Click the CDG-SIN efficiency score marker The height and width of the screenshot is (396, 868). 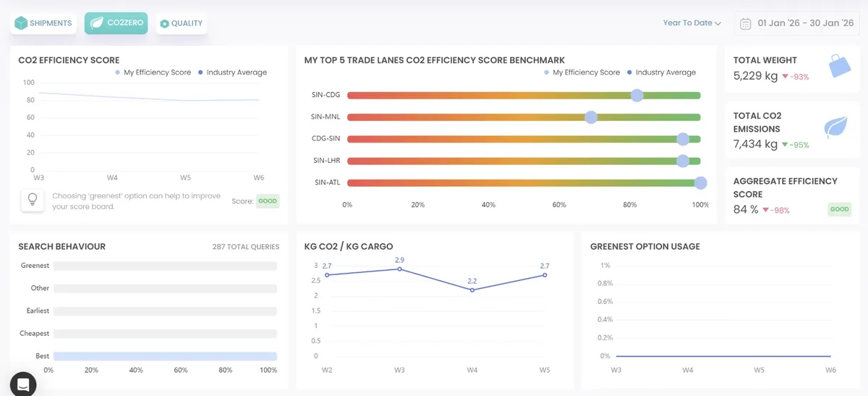click(682, 139)
